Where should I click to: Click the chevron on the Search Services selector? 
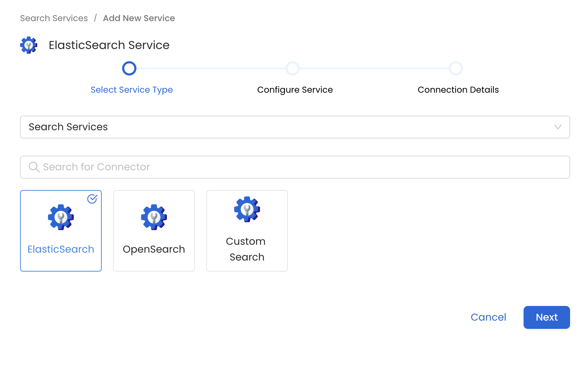click(x=557, y=127)
